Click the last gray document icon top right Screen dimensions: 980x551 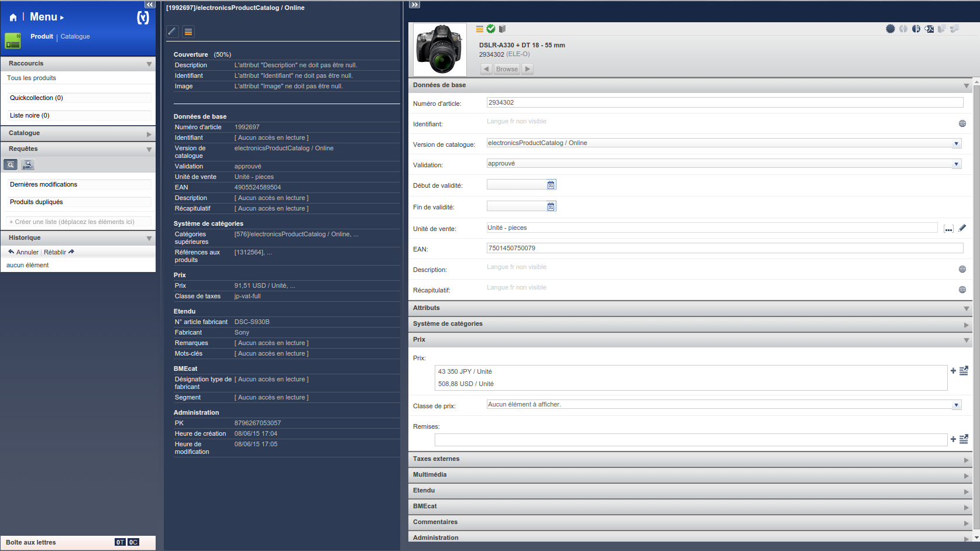(x=955, y=29)
